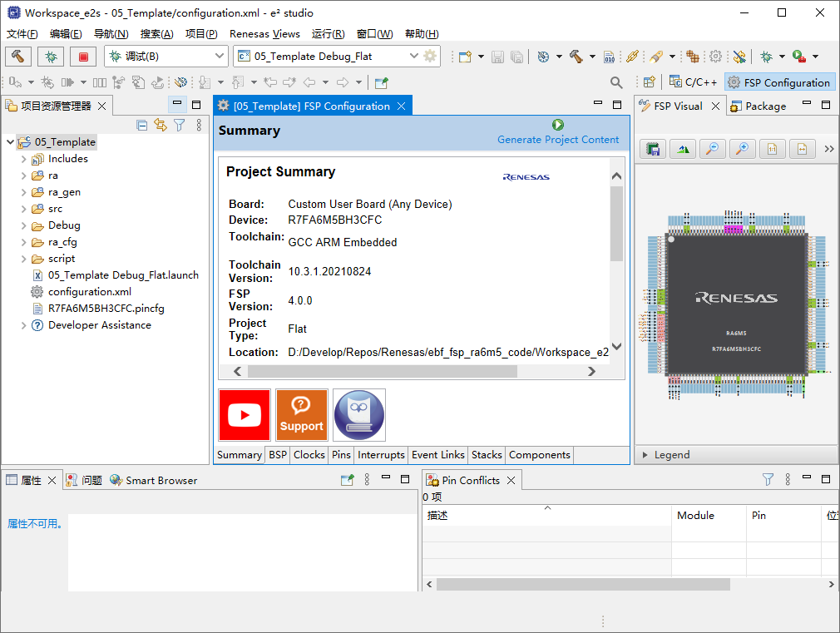
Task: Click the editor pin icon after navigation arrows
Action: click(x=382, y=82)
